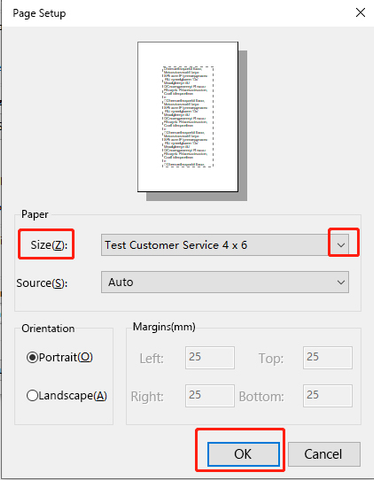Click the Cancel button
The image size is (374, 480).
[x=324, y=454]
